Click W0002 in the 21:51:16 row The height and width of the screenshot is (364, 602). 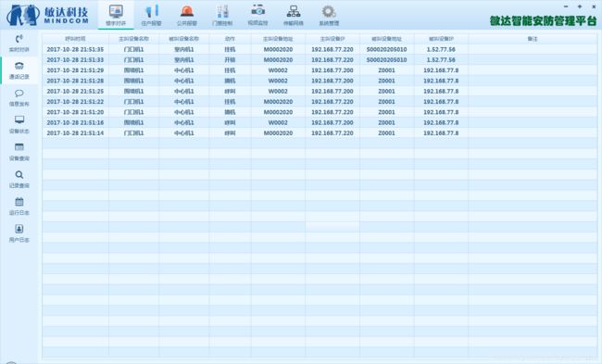coord(278,122)
